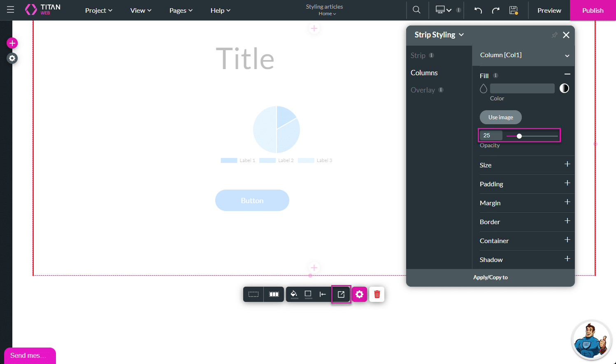Click the Publish button

[x=593, y=10]
